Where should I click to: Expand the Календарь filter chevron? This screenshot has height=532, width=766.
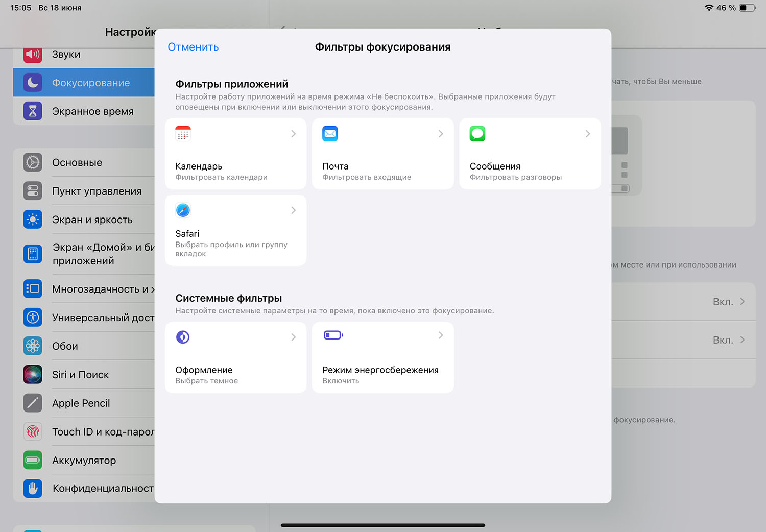pyautogui.click(x=293, y=134)
